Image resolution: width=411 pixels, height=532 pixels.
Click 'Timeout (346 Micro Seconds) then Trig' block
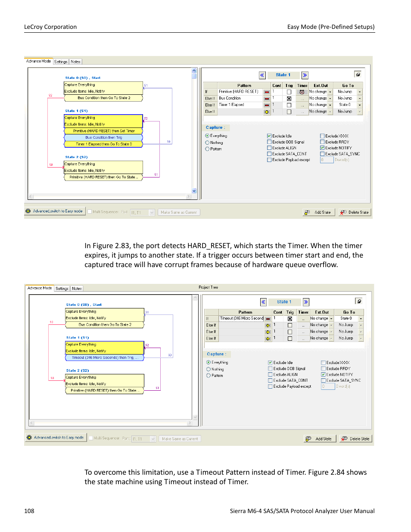click(105, 358)
